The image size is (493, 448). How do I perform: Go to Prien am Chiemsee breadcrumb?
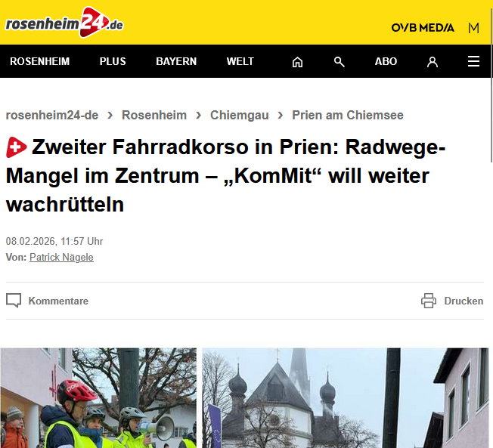tap(348, 116)
